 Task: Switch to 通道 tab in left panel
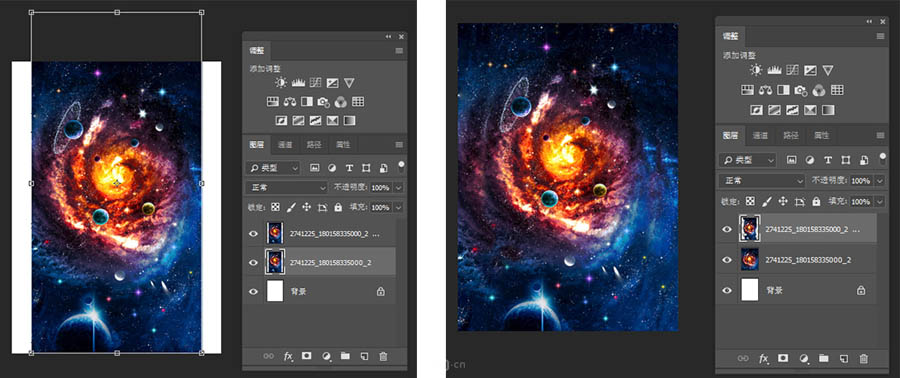coord(285,145)
